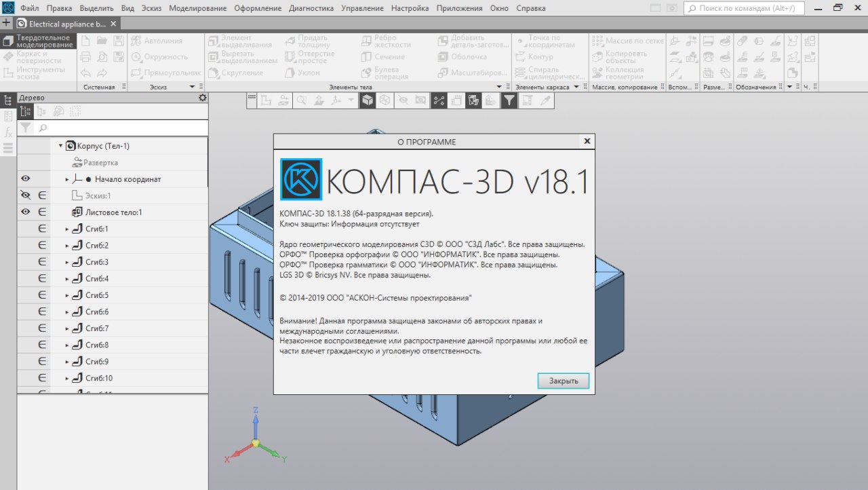The width and height of the screenshot is (868, 490).
Task: Apply the Скругление fillet tool
Action: coord(236,73)
